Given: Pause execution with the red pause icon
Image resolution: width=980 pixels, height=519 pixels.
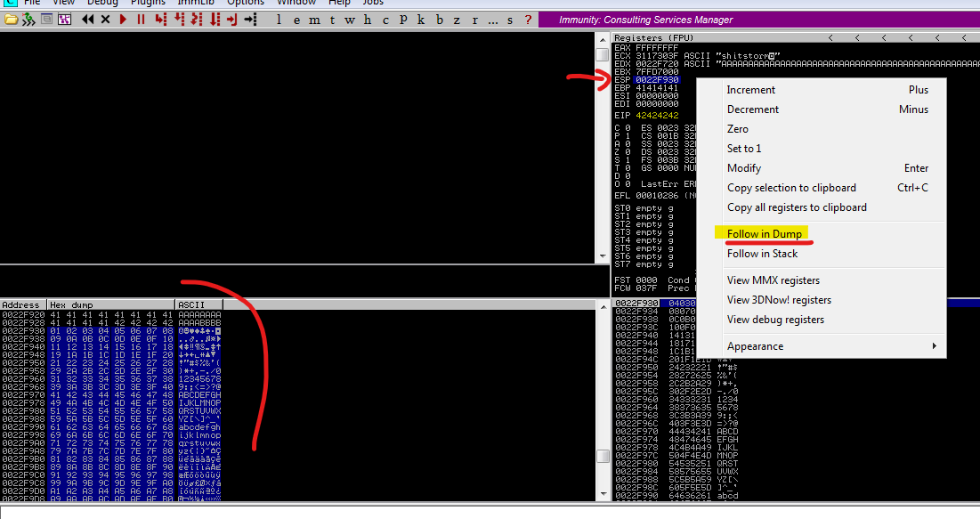Looking at the screenshot, I should coord(141,20).
